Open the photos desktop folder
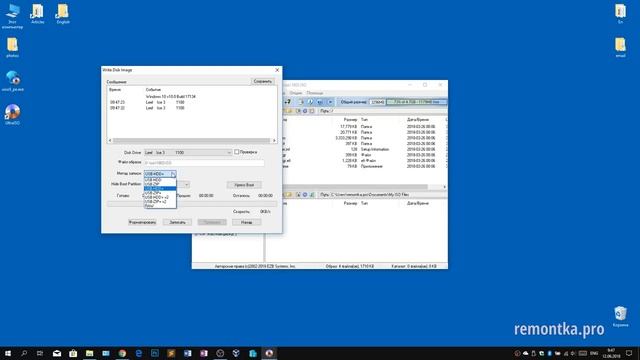 tap(12, 47)
